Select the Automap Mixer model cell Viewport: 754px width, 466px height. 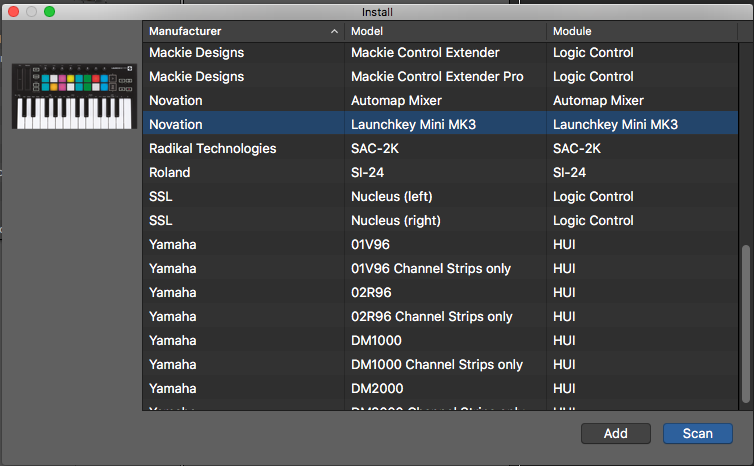(396, 101)
